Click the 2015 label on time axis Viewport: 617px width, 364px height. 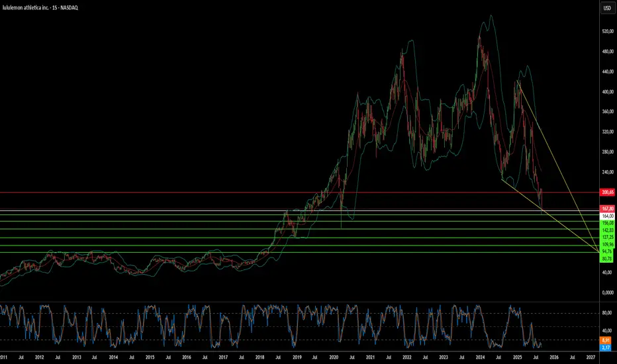click(x=150, y=357)
